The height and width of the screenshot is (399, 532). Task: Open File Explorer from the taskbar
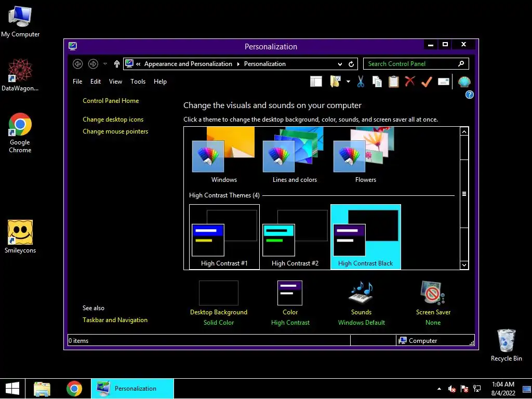(x=42, y=389)
